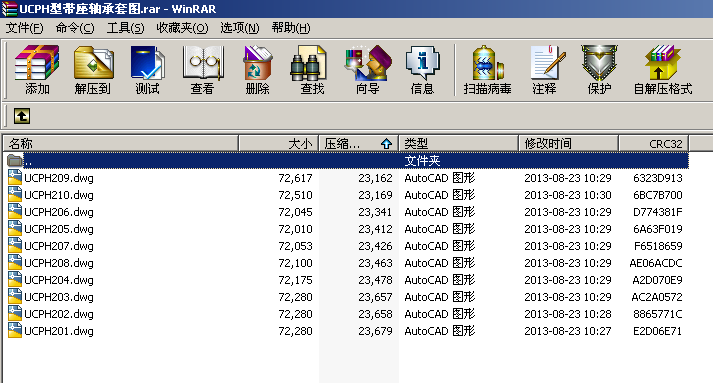The width and height of the screenshot is (713, 383).
Task: Click the CRC32 value 8865771C
Action: (x=658, y=314)
